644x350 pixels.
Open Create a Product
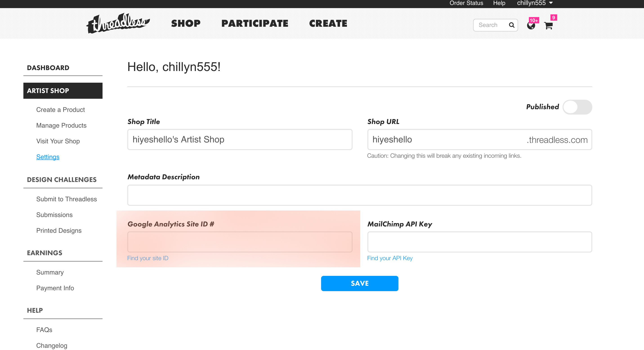pyautogui.click(x=60, y=110)
